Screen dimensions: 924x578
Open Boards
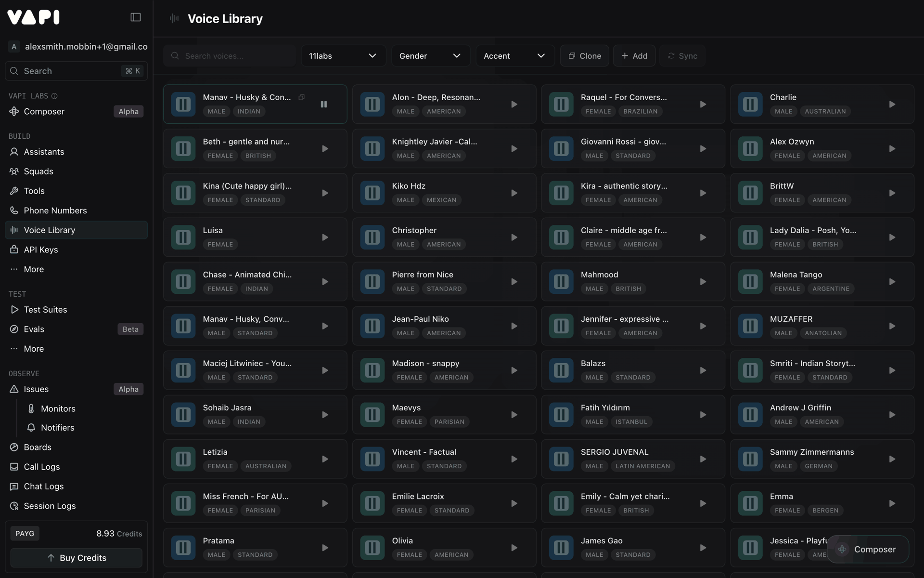click(x=77, y=447)
